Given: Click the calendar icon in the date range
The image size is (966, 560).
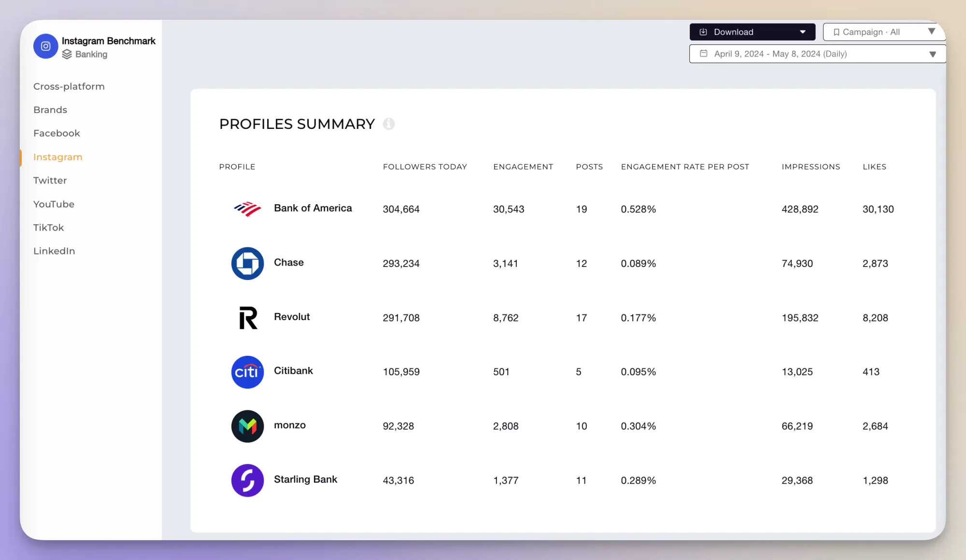Looking at the screenshot, I should (704, 54).
